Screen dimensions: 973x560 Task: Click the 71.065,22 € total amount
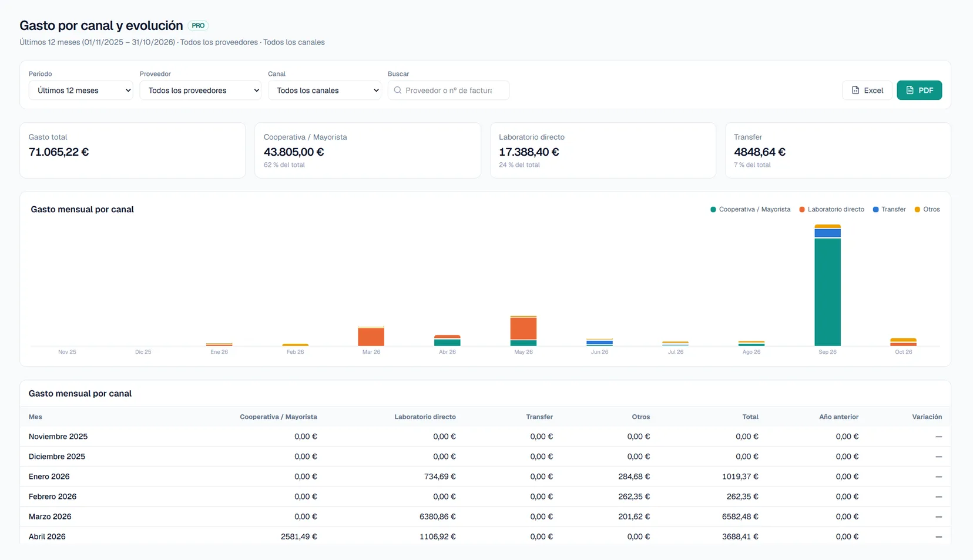point(59,152)
